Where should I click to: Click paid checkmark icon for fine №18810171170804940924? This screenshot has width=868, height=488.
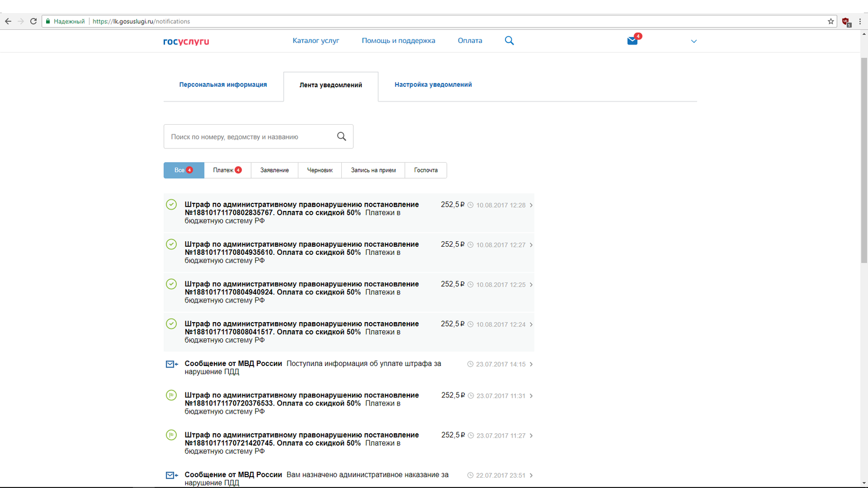coord(171,284)
